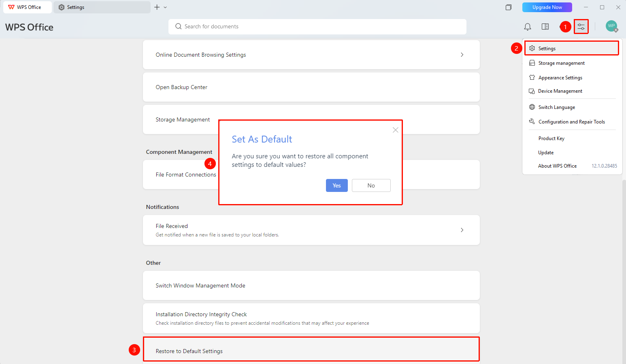Click the window multi-tab icon near Upgrade

(509, 7)
